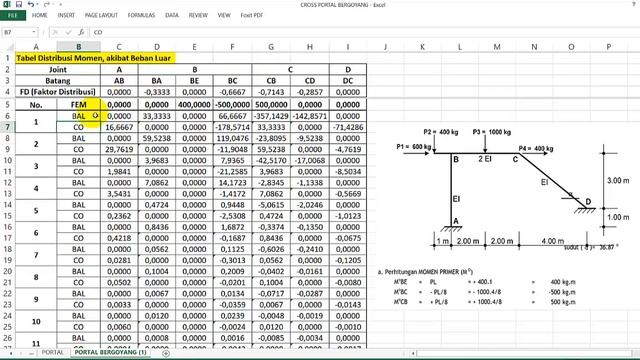Click cell with value -21,2585
Viewport: 640px width, 360px height.
(x=232, y=172)
